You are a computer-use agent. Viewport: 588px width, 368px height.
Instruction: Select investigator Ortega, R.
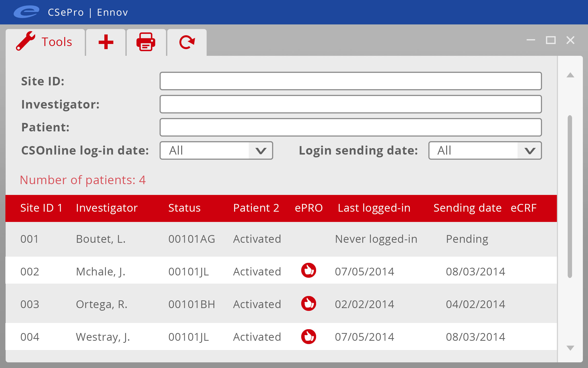click(x=102, y=304)
